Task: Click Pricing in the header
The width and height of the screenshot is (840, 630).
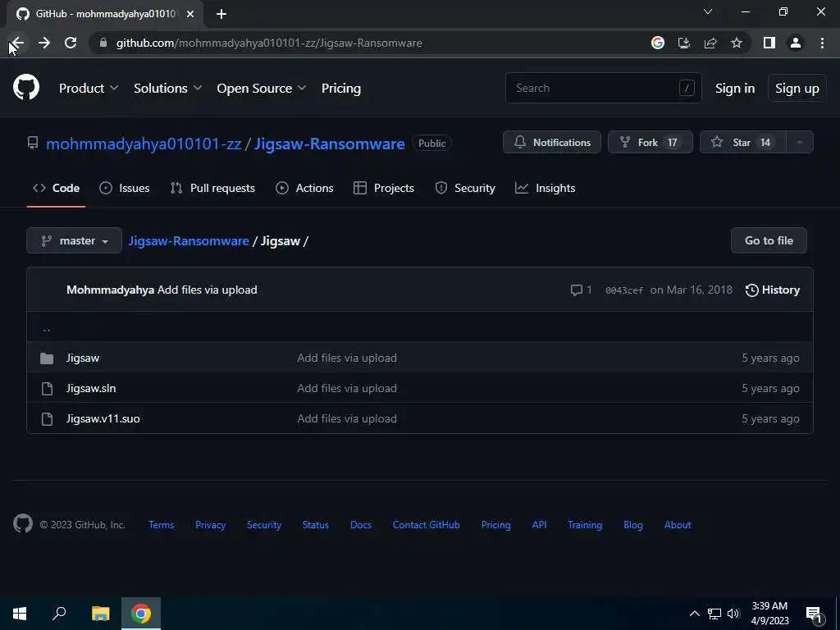Action: [341, 89]
